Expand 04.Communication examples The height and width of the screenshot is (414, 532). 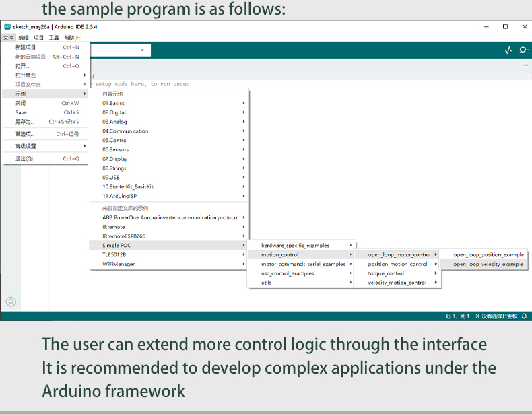[x=168, y=131]
